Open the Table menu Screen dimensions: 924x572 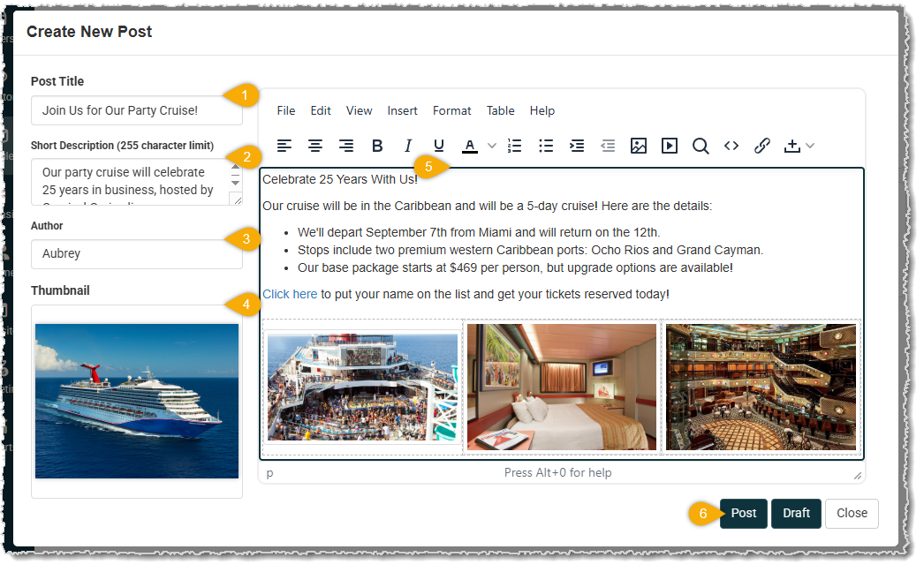tap(500, 110)
